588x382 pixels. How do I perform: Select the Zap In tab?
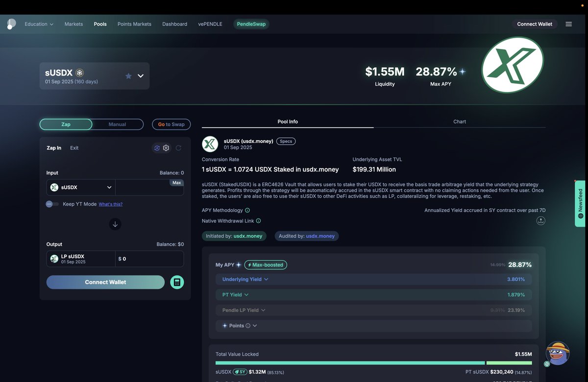coord(54,148)
